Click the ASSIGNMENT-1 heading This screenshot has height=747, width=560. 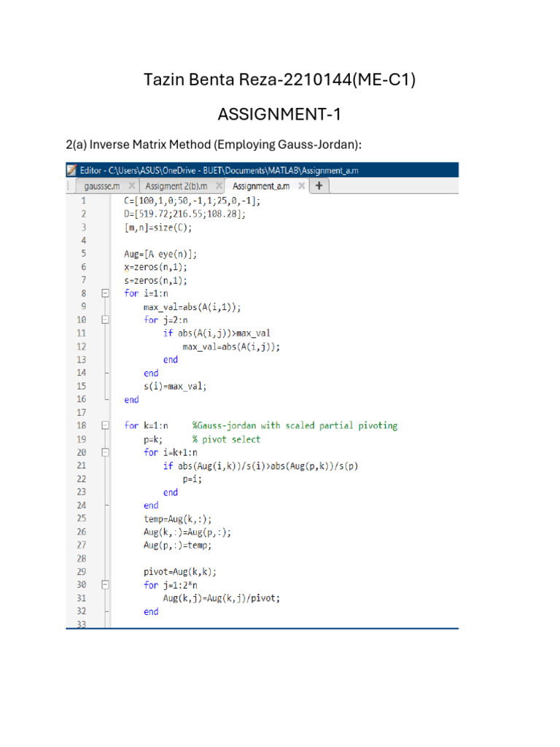tap(279, 115)
